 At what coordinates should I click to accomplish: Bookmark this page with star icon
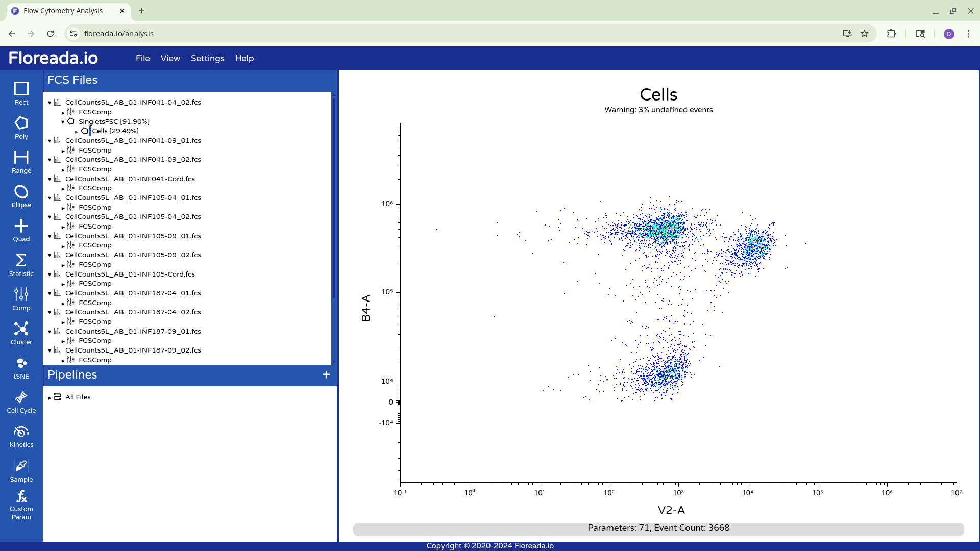coord(864,34)
